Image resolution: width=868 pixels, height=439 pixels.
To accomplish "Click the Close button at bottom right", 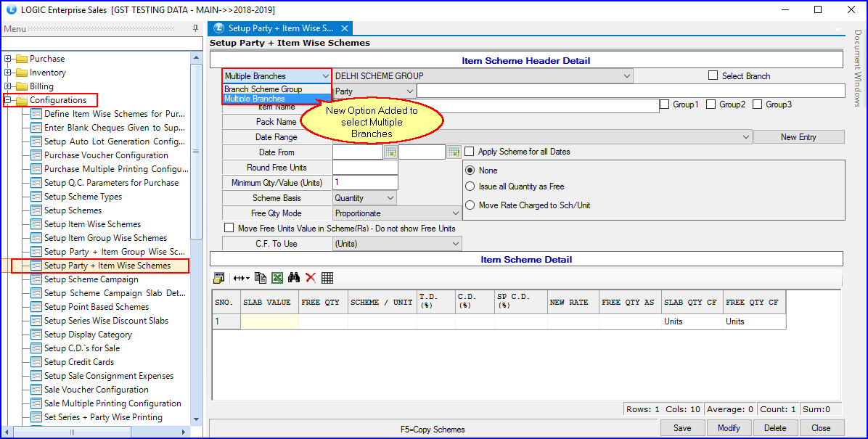I will click(821, 428).
